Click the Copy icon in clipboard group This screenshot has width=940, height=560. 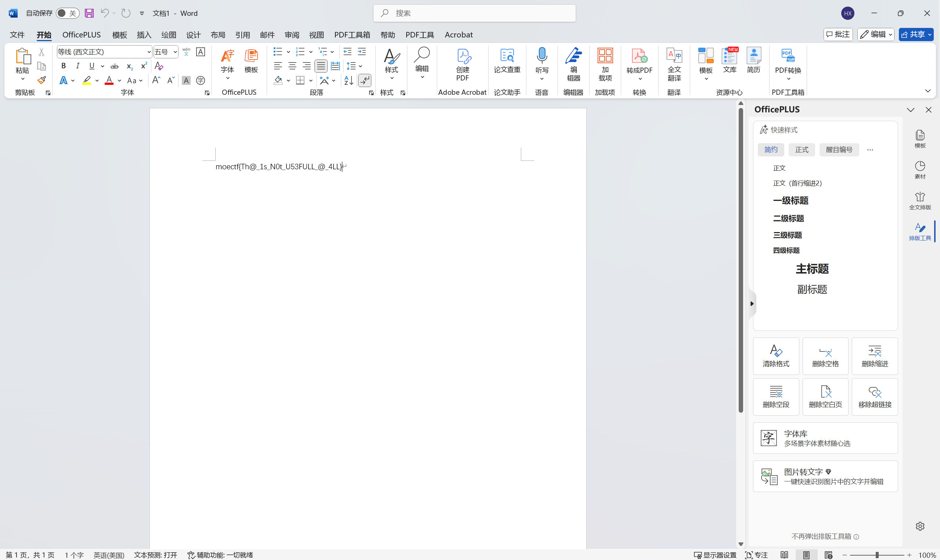42,66
